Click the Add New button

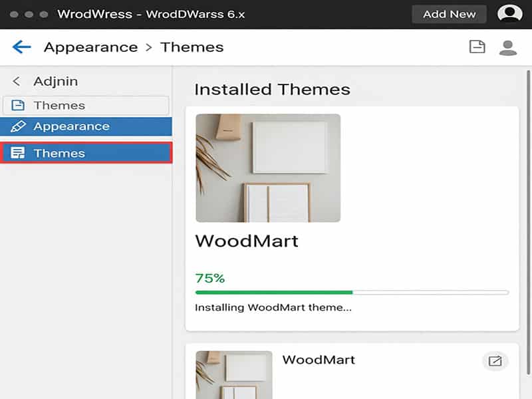(x=450, y=14)
